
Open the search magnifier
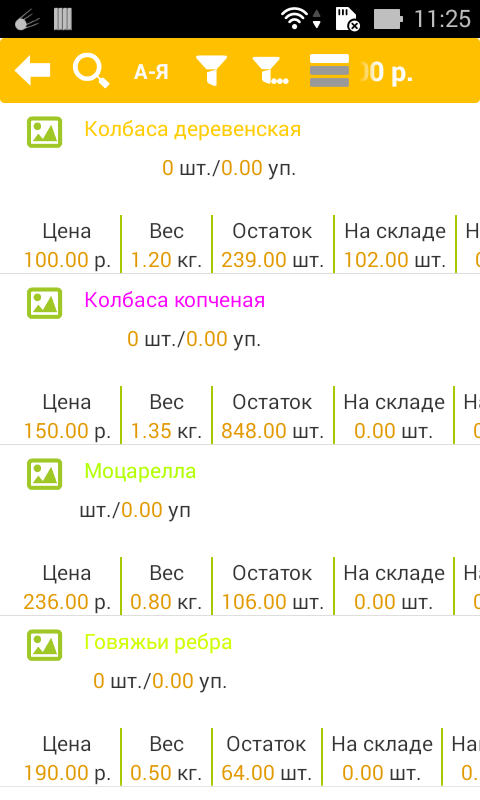click(x=91, y=71)
